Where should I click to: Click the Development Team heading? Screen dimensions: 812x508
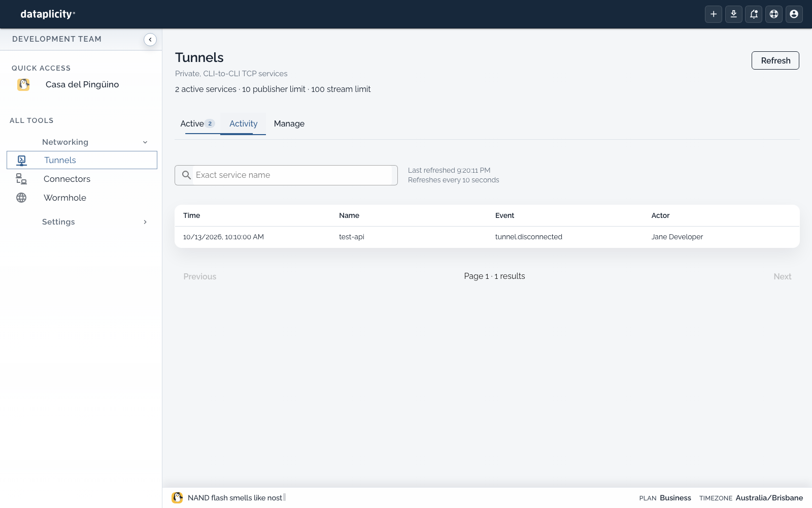click(x=57, y=39)
